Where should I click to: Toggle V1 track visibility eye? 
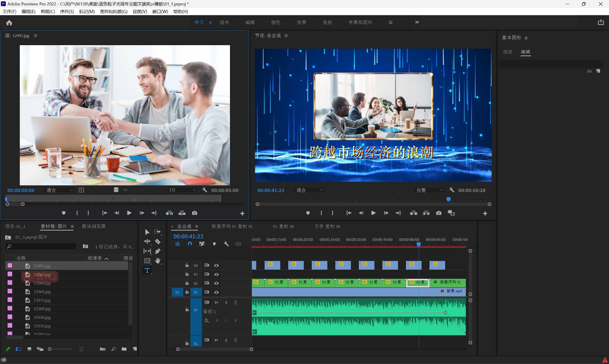coord(216,292)
